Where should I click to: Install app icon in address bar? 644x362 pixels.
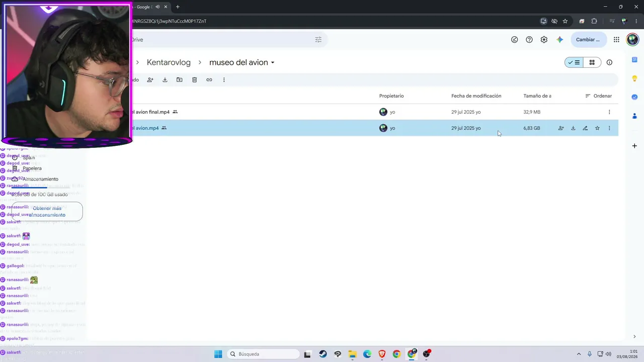pos(543,21)
